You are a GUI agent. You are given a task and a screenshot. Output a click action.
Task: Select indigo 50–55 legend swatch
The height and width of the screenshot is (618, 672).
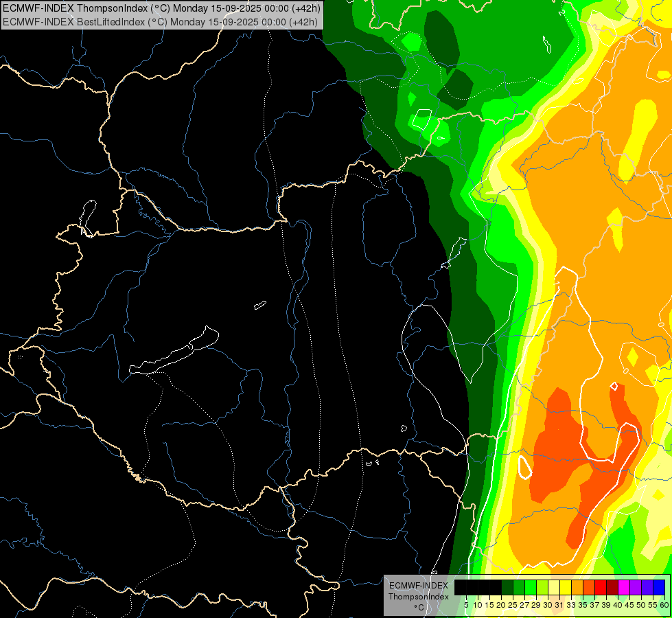(647, 587)
